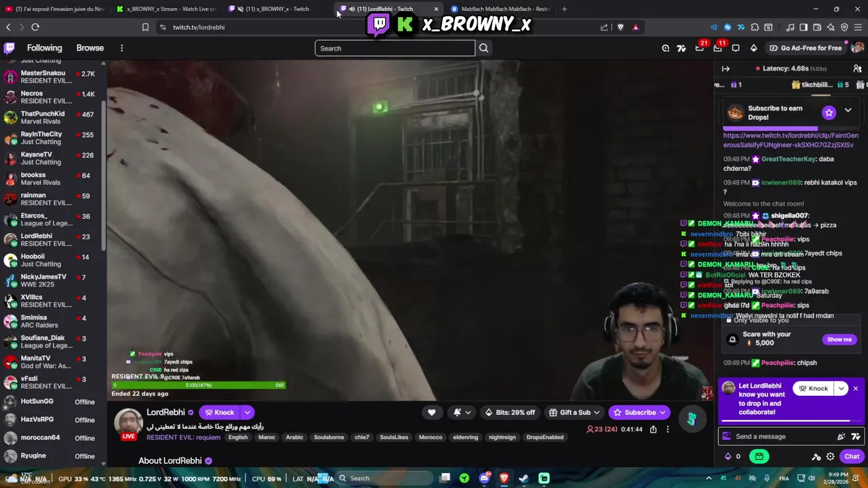Screen dimensions: 868x488
Task: Click the Brave Rewards triangle icon
Action: tap(635, 27)
